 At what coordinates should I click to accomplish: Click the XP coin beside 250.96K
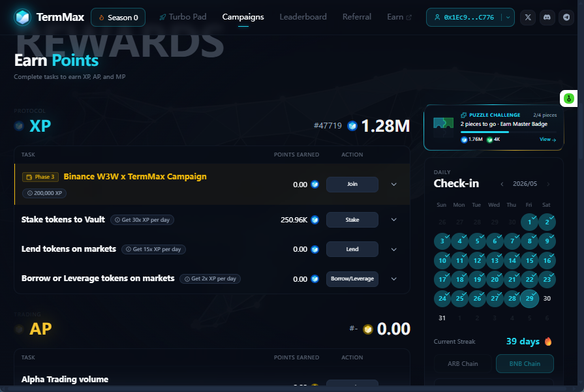(315, 220)
